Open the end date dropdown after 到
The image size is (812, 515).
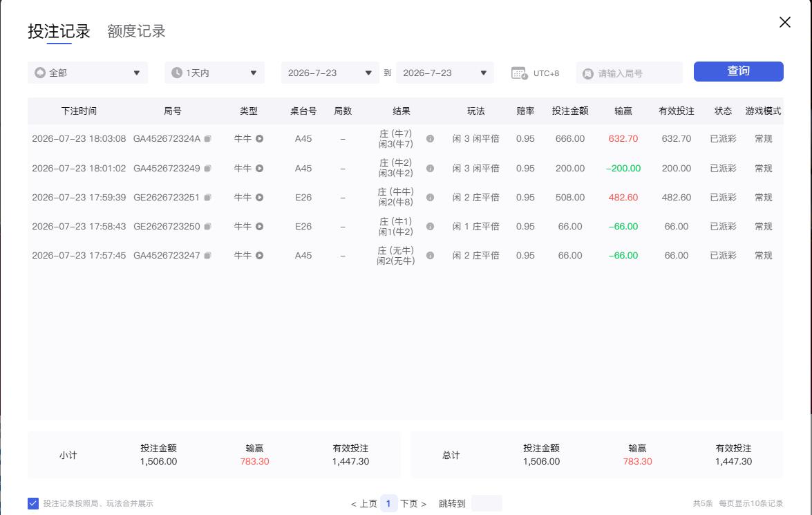445,73
